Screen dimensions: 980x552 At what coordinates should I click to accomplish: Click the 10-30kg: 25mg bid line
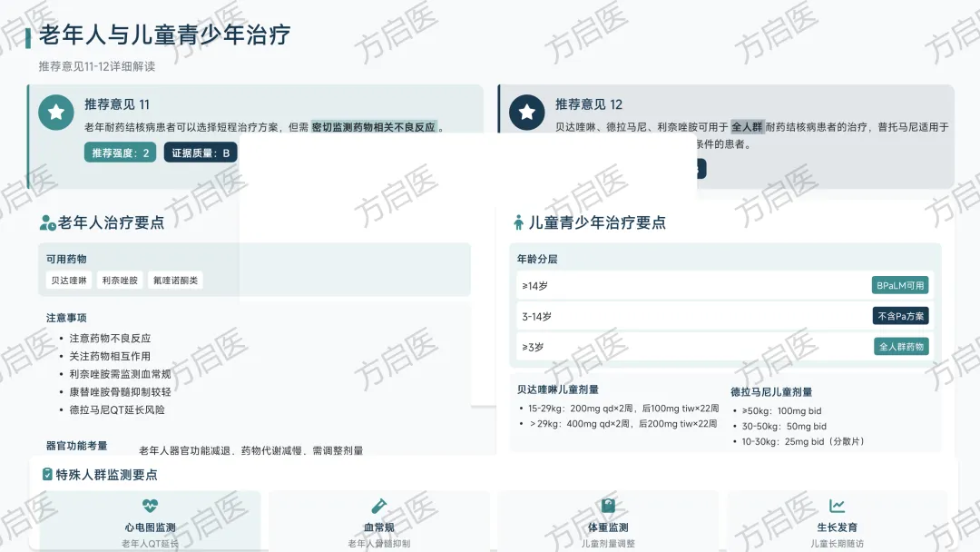(x=803, y=441)
